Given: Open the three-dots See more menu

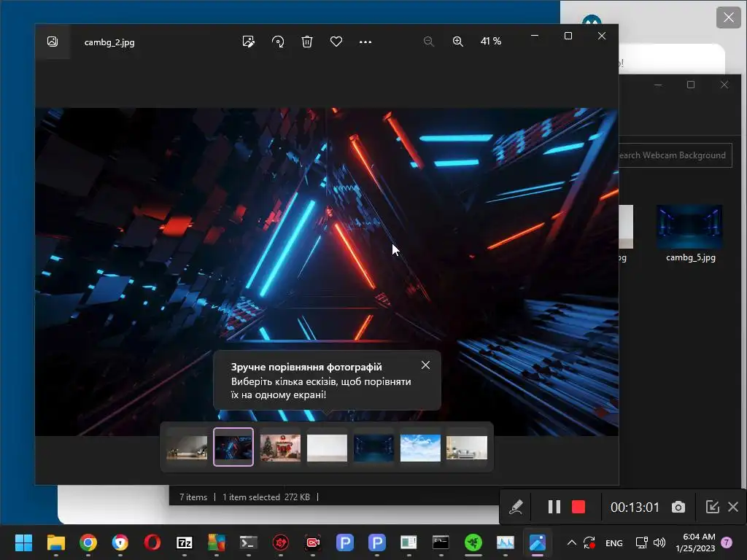Looking at the screenshot, I should click(x=365, y=42).
